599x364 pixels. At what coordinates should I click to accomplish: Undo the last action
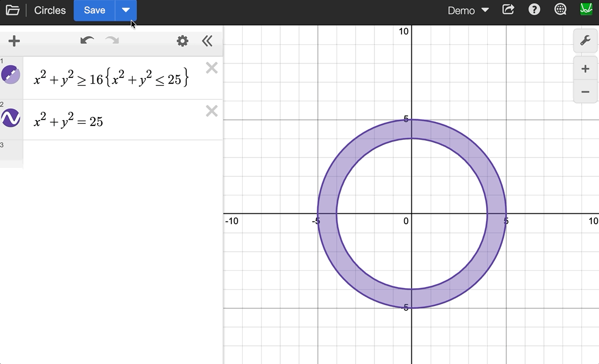point(87,41)
